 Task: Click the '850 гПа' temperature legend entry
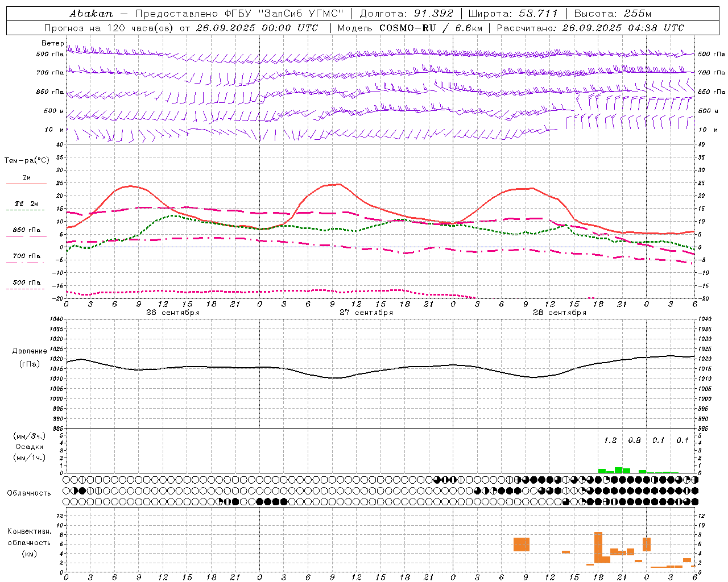coord(26,230)
